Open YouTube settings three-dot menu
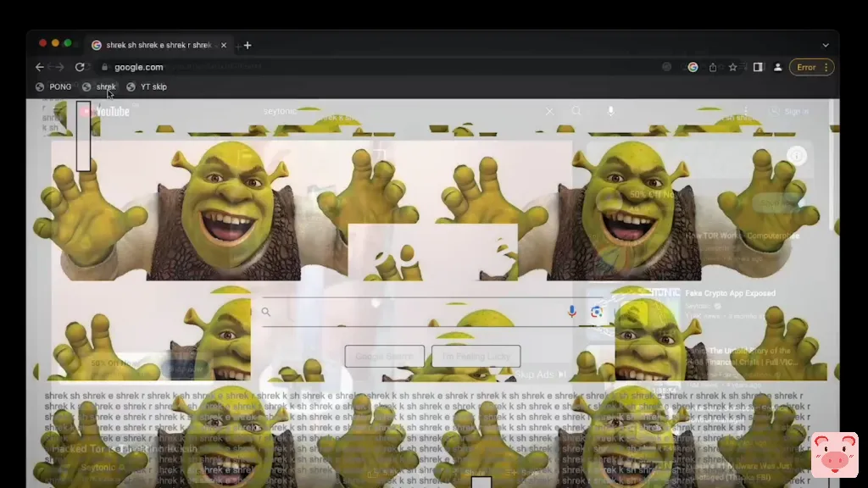Image resolution: width=868 pixels, height=488 pixels. point(746,111)
